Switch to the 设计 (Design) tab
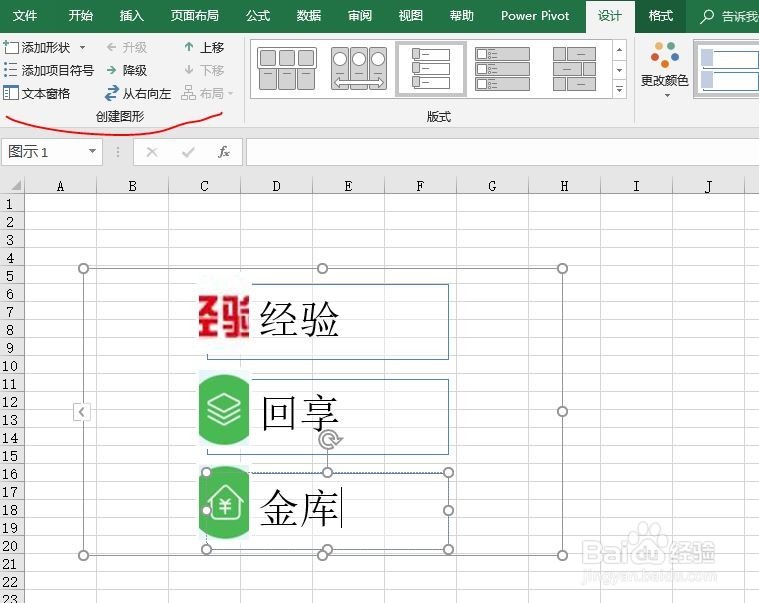This screenshot has width=759, height=603. [x=609, y=16]
